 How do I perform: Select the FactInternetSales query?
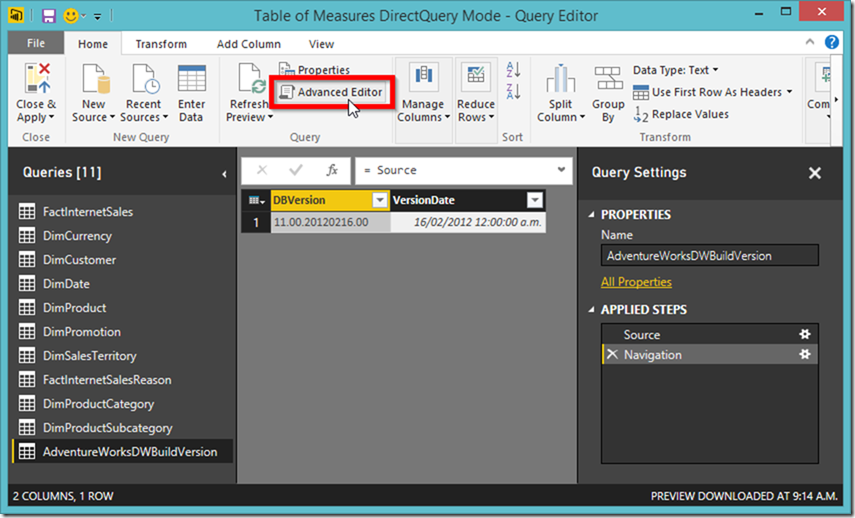[x=123, y=212]
